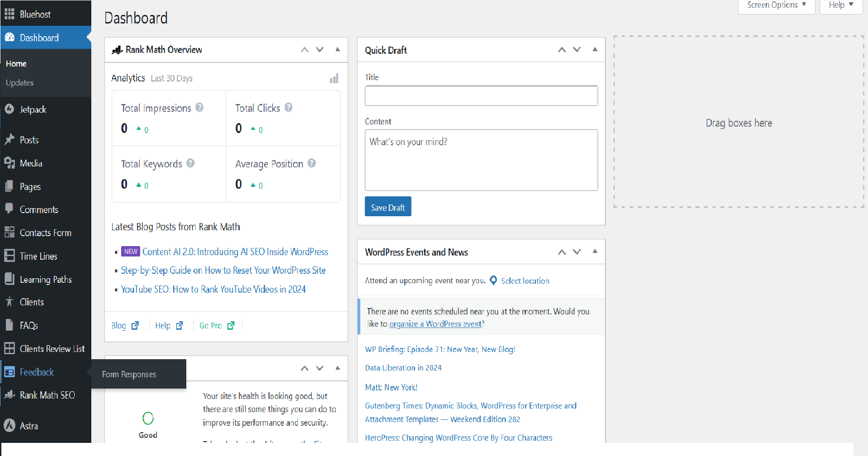The width and height of the screenshot is (868, 456).
Task: Click the Clients Review List icon
Action: pyautogui.click(x=9, y=348)
